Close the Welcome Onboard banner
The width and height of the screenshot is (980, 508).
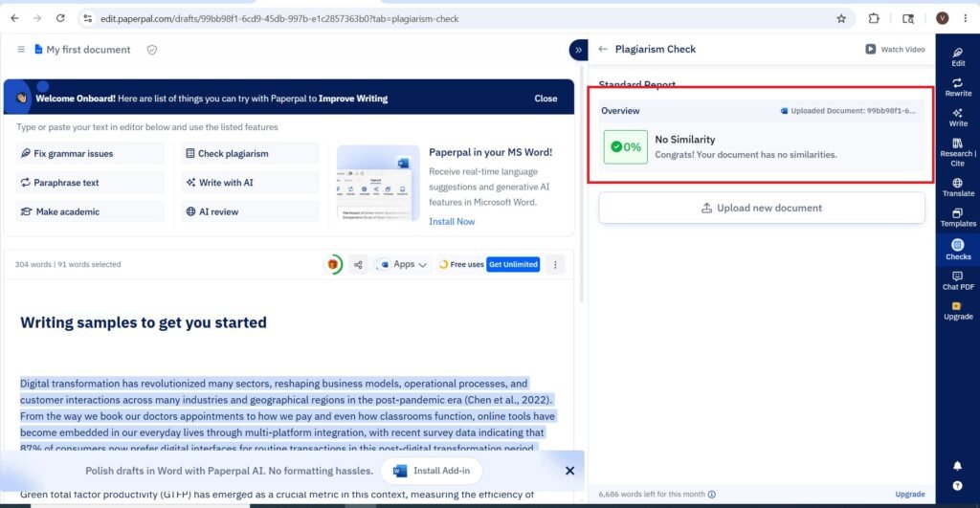click(546, 99)
